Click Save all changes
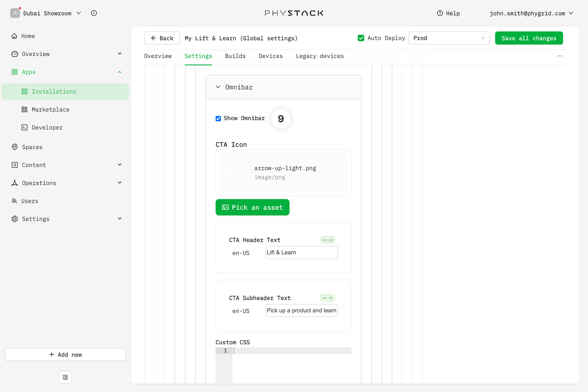Image resolution: width=588 pixels, height=392 pixels. click(x=529, y=38)
